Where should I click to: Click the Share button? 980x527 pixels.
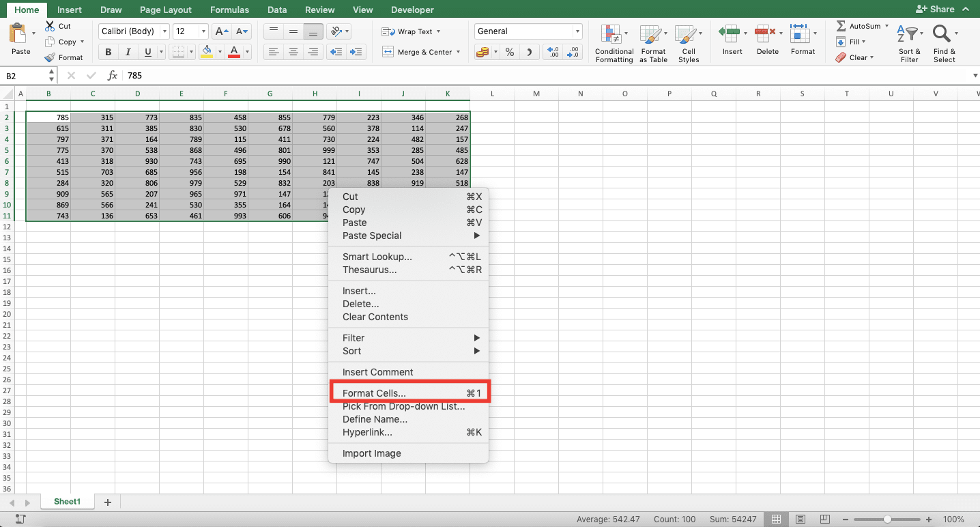pyautogui.click(x=942, y=9)
